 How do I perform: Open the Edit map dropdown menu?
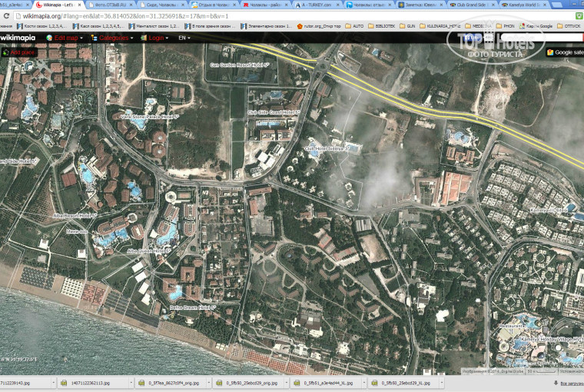(65, 38)
